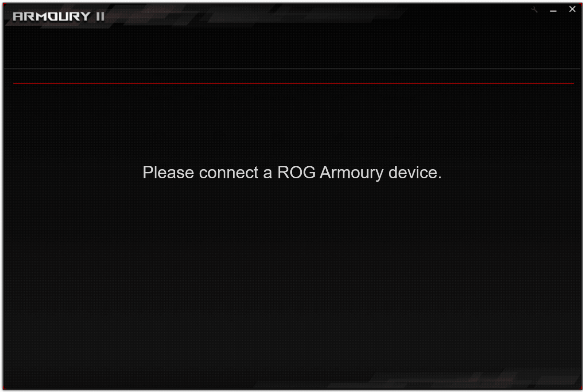583x392 pixels.
Task: Click the 'Please connect a ROG Armoury device.' message
Action: (292, 173)
